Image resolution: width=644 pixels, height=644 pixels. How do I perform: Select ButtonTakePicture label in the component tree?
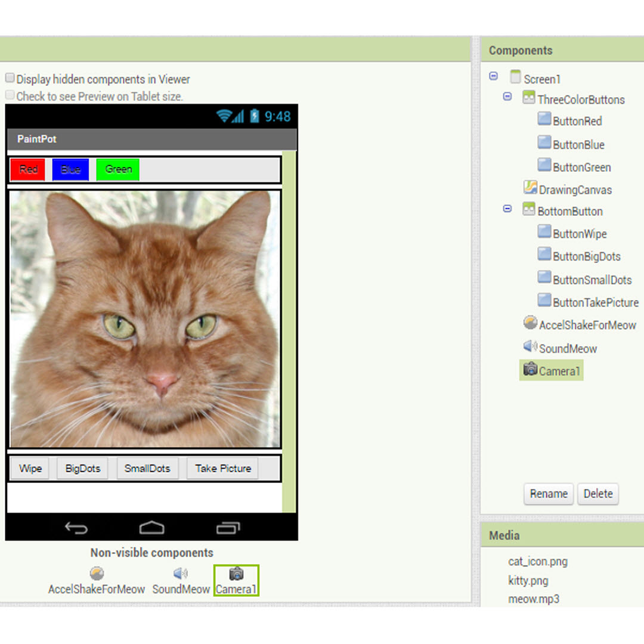click(596, 302)
